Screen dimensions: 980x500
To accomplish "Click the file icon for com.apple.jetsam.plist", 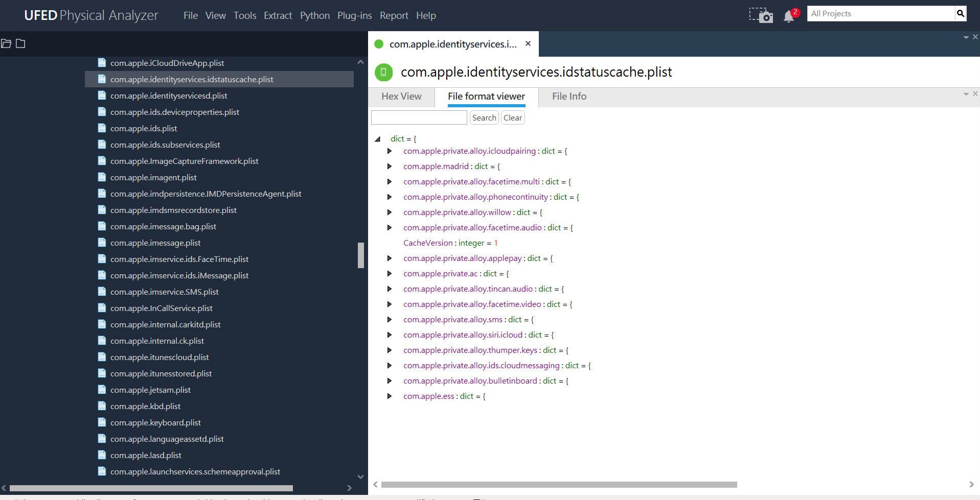I will [x=102, y=390].
